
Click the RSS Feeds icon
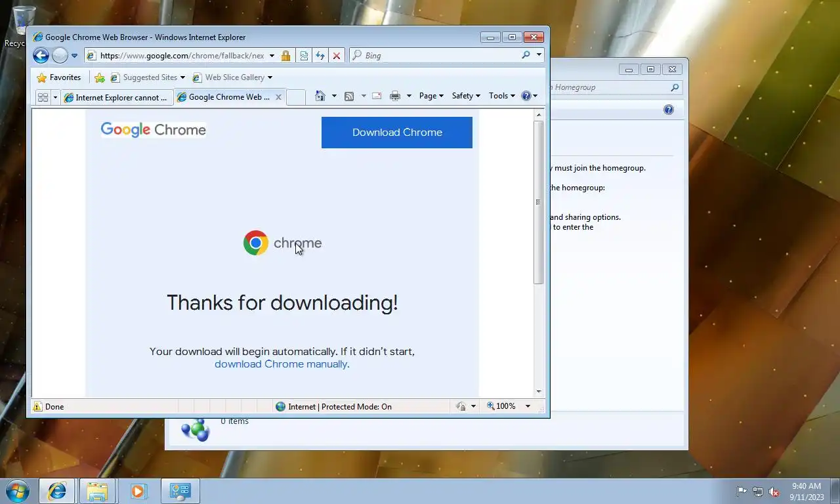point(349,96)
